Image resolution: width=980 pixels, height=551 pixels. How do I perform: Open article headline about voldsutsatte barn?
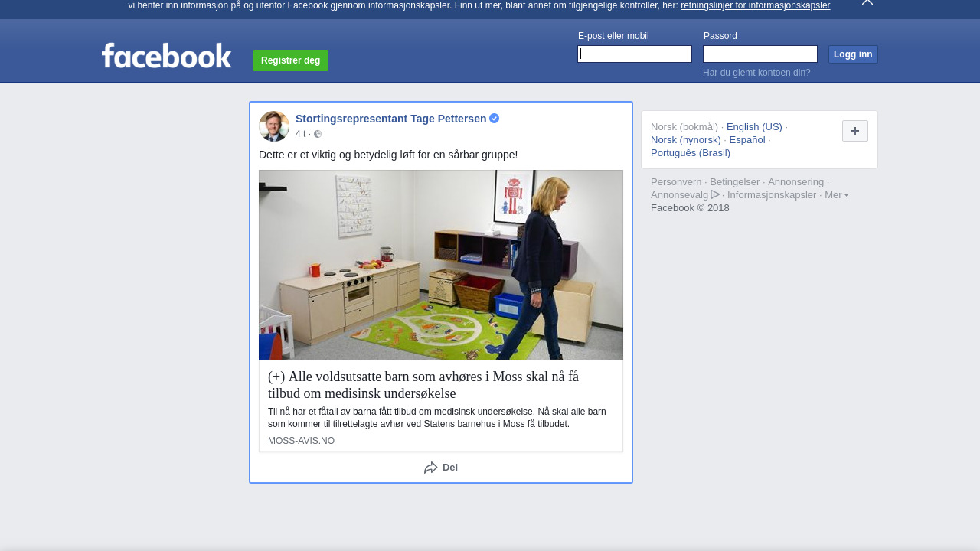pyautogui.click(x=423, y=385)
